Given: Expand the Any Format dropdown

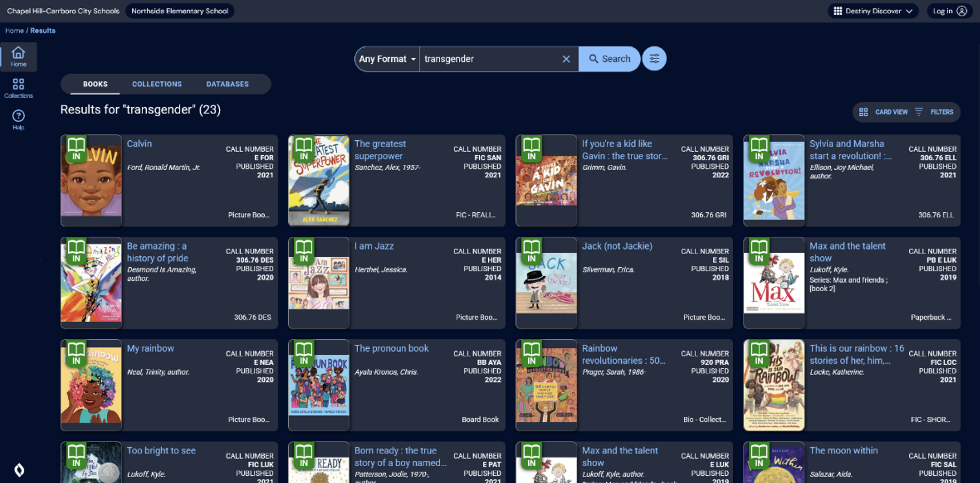Looking at the screenshot, I should click(387, 59).
